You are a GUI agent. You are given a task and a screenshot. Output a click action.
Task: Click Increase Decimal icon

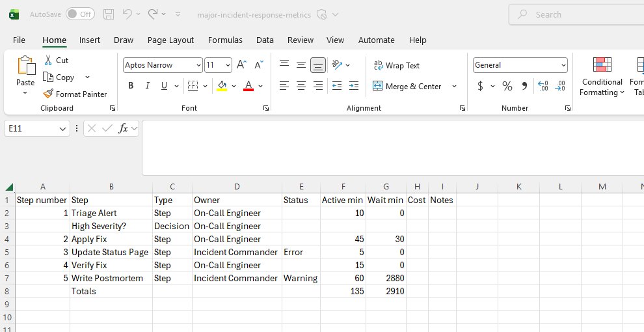click(543, 86)
